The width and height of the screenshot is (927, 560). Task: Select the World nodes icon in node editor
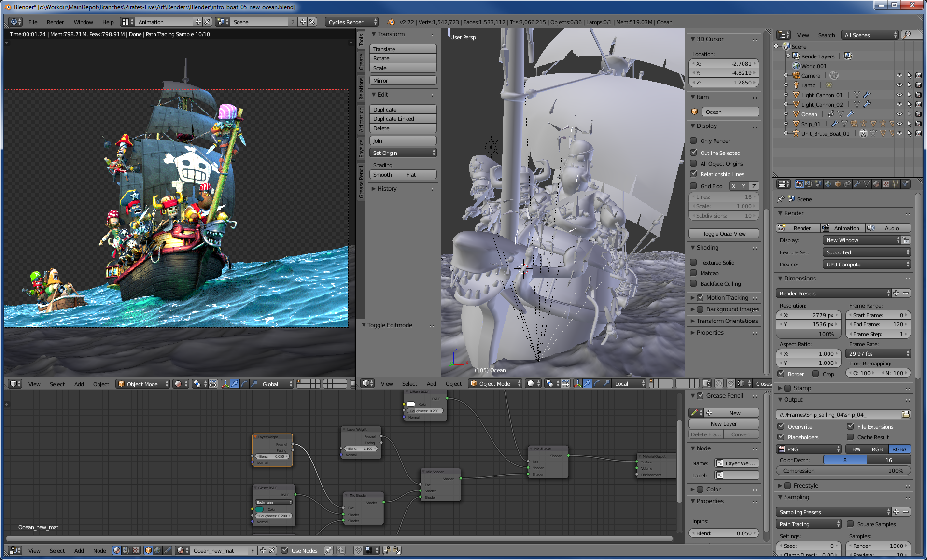coord(158,550)
